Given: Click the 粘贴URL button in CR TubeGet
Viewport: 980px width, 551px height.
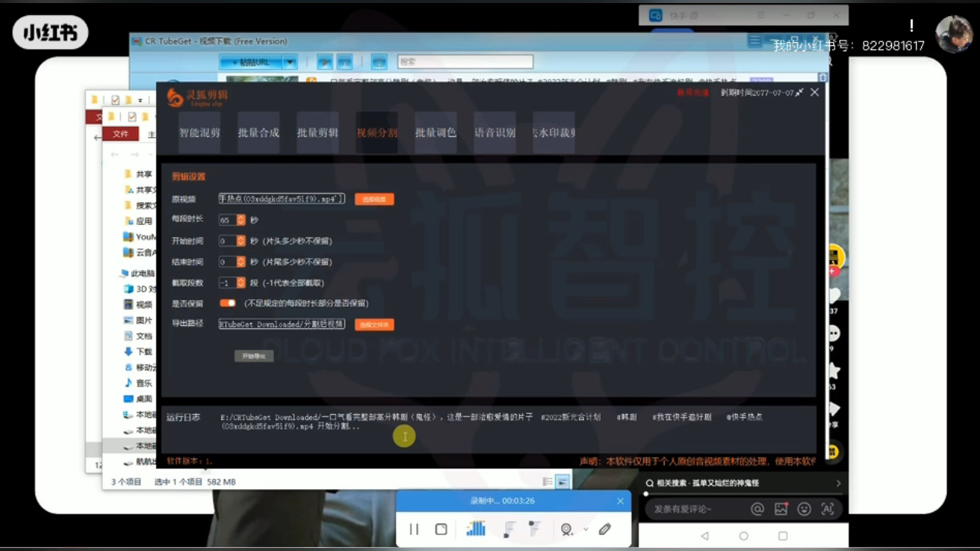Looking at the screenshot, I should click(x=250, y=62).
